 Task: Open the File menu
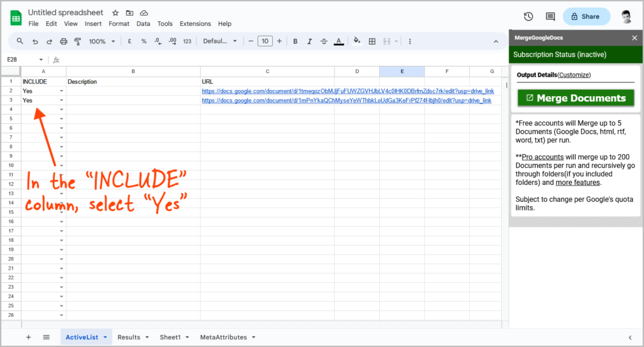tap(33, 24)
